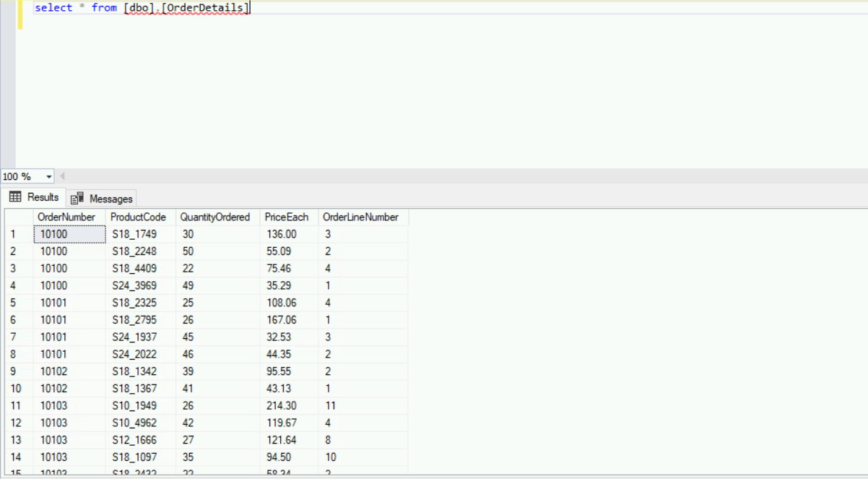The width and height of the screenshot is (868, 479).
Task: Select the OrderLineNumber column header
Action: point(363,217)
